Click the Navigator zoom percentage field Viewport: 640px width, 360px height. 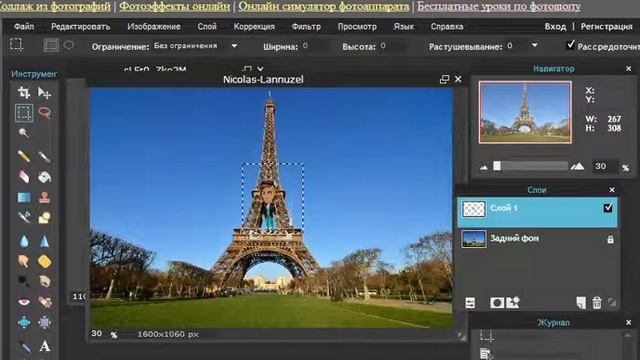coord(604,166)
